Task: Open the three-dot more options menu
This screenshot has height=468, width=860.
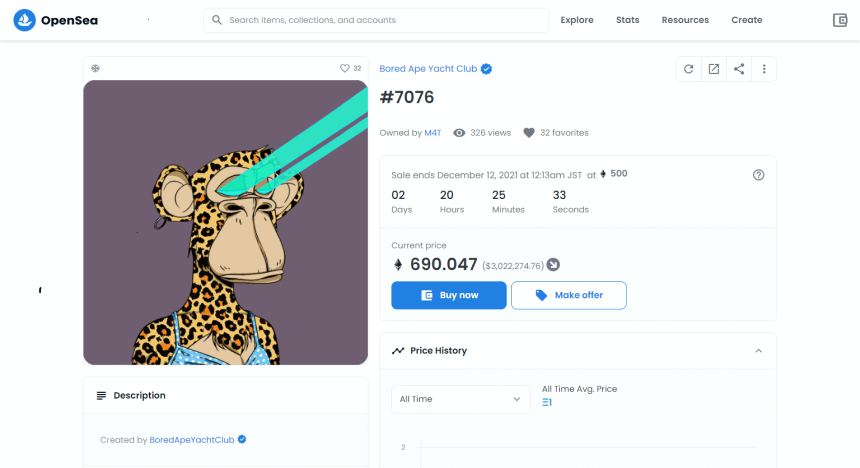Action: click(x=764, y=69)
